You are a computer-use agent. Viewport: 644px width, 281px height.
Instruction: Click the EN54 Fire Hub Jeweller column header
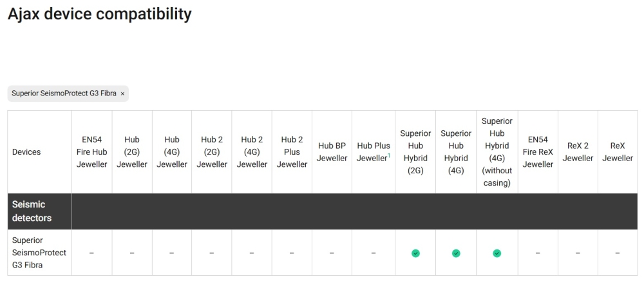91,152
